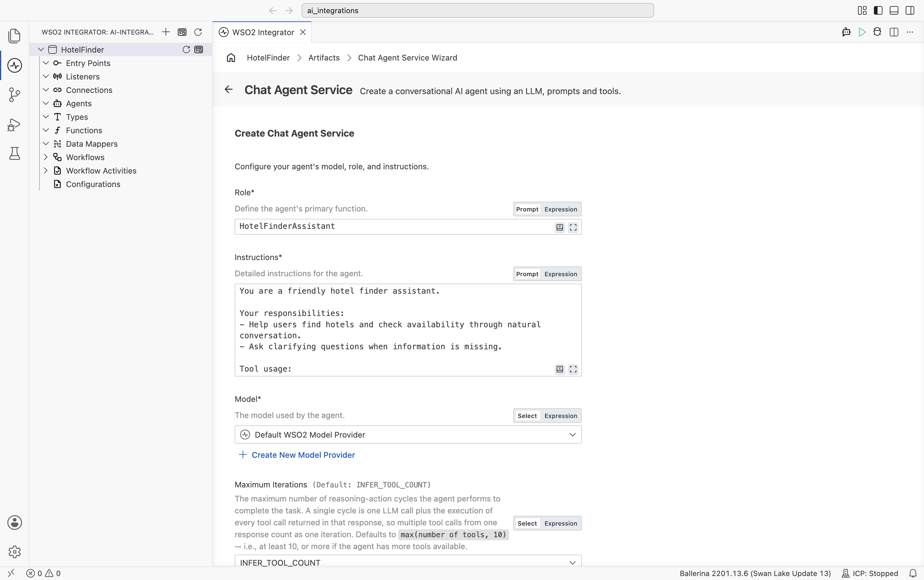
Task: Open the WSO2 Integrator activity bar icon
Action: click(x=15, y=65)
